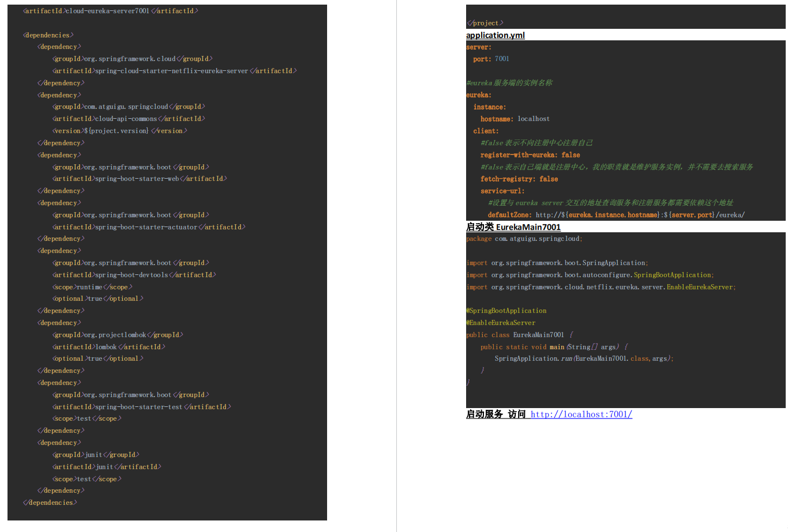
Task: Open the http://localhost:7001/ link
Action: [x=581, y=414]
